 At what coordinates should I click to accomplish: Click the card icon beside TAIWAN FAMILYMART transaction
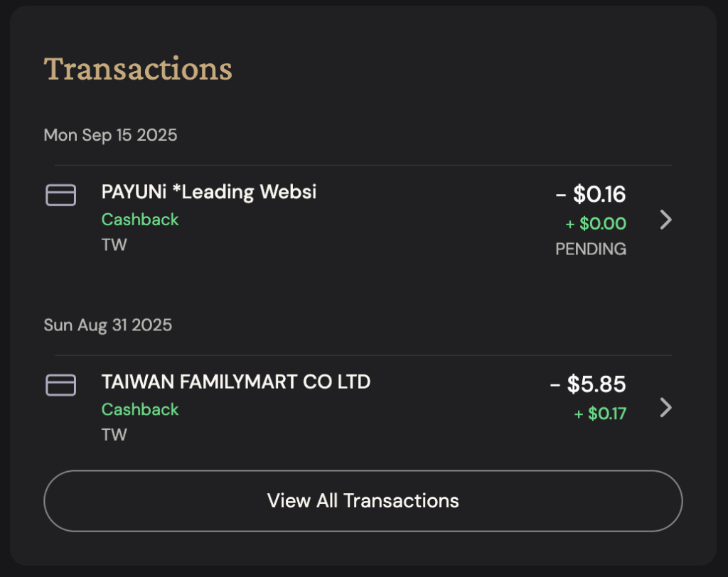tap(60, 384)
